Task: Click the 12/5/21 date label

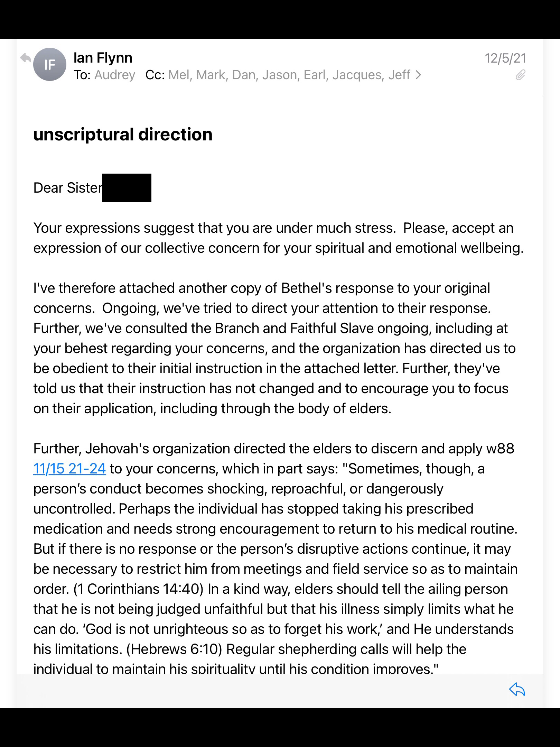Action: pyautogui.click(x=505, y=58)
